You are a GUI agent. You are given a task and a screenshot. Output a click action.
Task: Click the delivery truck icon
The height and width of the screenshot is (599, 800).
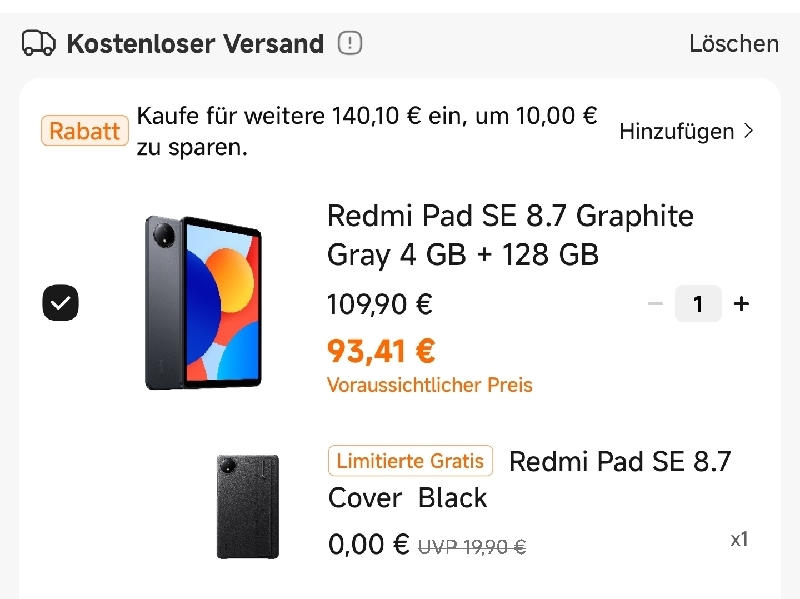click(39, 43)
